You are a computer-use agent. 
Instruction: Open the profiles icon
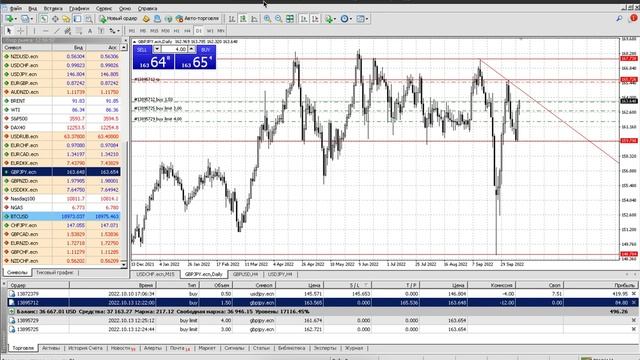25,19
